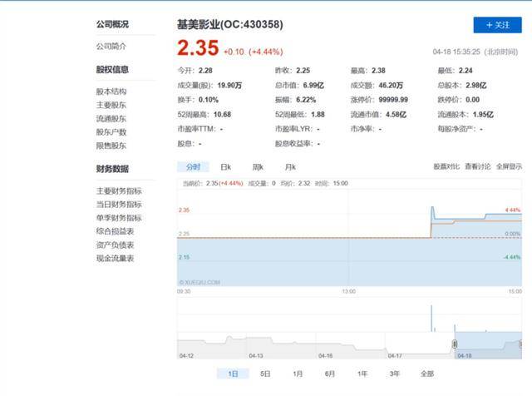Click the 流通股本 value 1.95亿
The height and width of the screenshot is (396, 532).
point(483,115)
